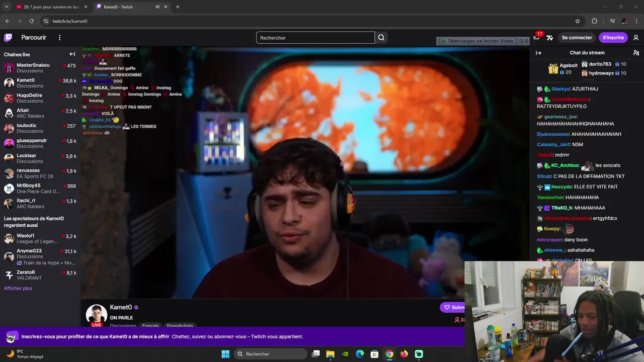Click into the Twitch Rechercher search field
The width and height of the screenshot is (644, 362).
[315, 38]
